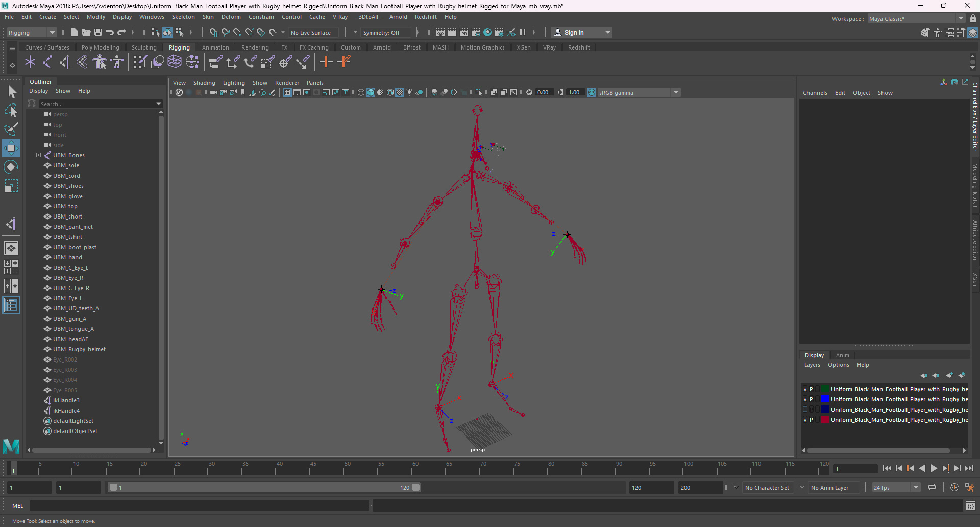Expand the UBM_Bones node in Outliner
The height and width of the screenshot is (527, 980).
[38, 155]
